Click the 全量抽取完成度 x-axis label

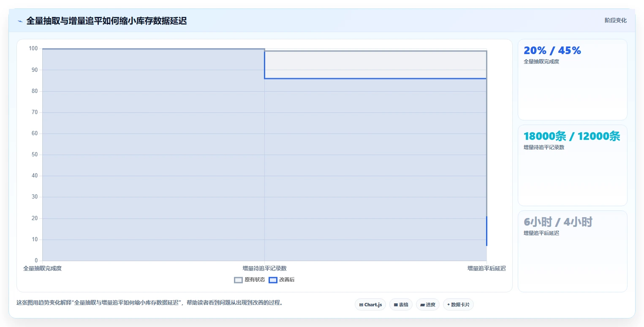tap(42, 268)
